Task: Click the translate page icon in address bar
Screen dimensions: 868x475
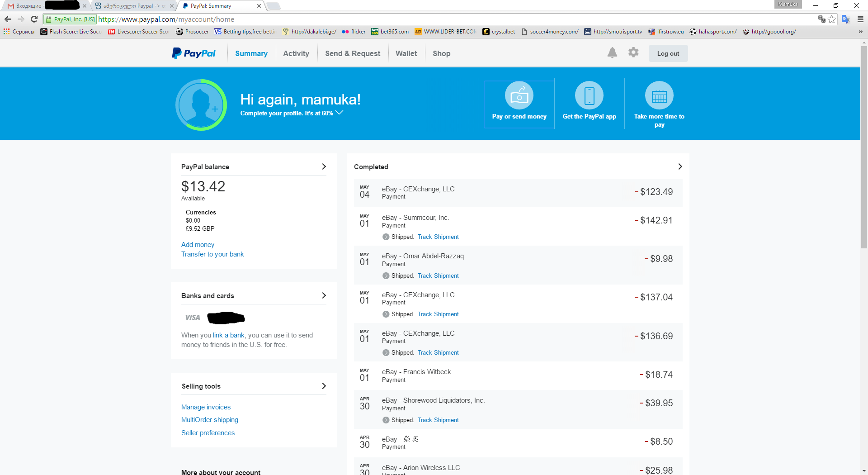Action: coord(821,19)
